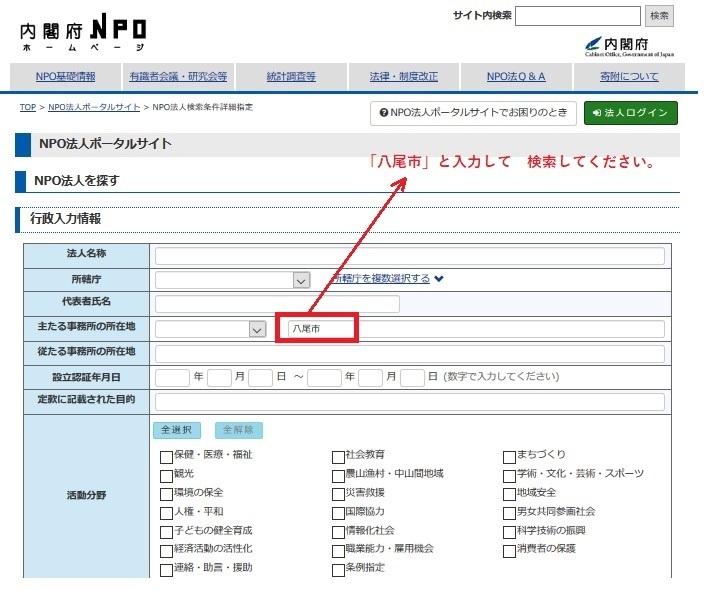704x590 pixels.
Task: Check 消費者の保護 checkbox
Action: click(x=509, y=551)
